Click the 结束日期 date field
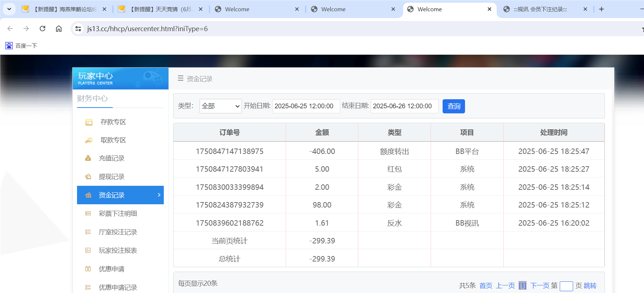 pyautogui.click(x=404, y=106)
